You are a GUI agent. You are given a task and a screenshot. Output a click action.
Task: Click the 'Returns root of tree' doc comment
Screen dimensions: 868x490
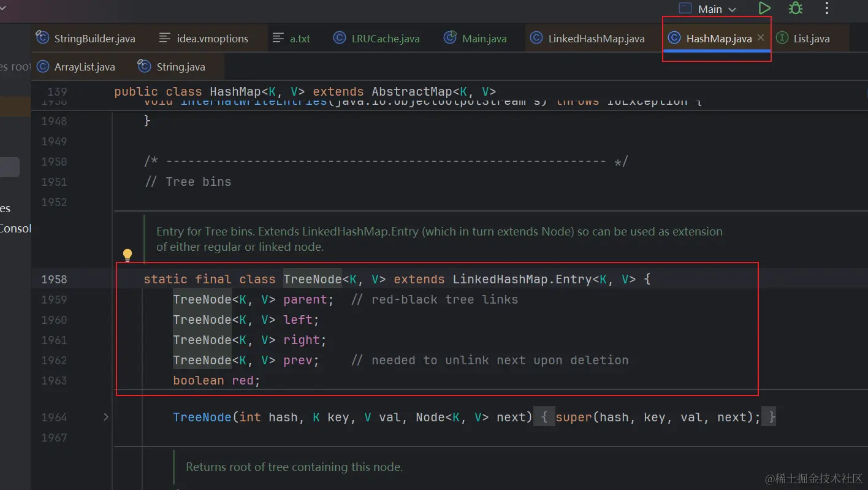pos(294,467)
